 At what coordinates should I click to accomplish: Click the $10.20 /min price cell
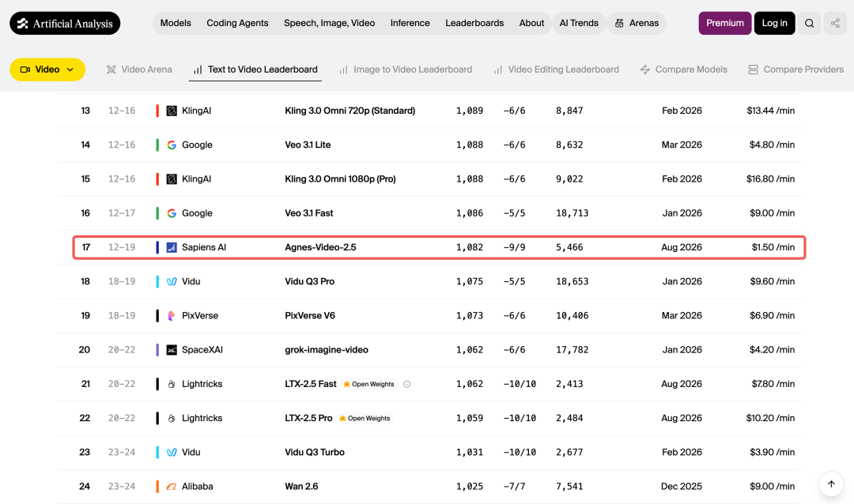[770, 419]
